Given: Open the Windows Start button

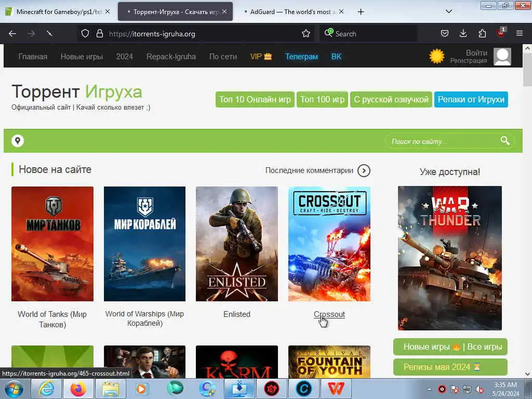Looking at the screenshot, I should point(14,389).
